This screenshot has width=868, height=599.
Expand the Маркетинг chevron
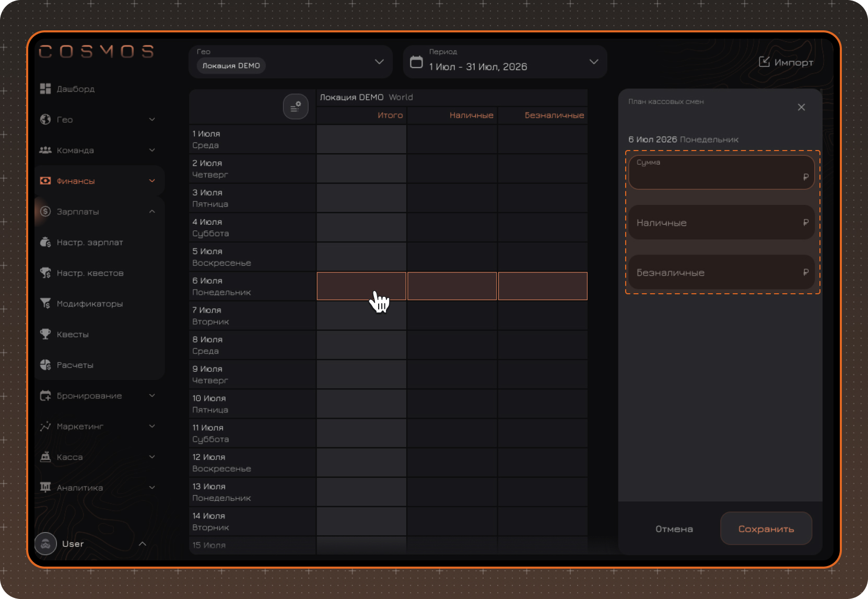[x=152, y=427]
